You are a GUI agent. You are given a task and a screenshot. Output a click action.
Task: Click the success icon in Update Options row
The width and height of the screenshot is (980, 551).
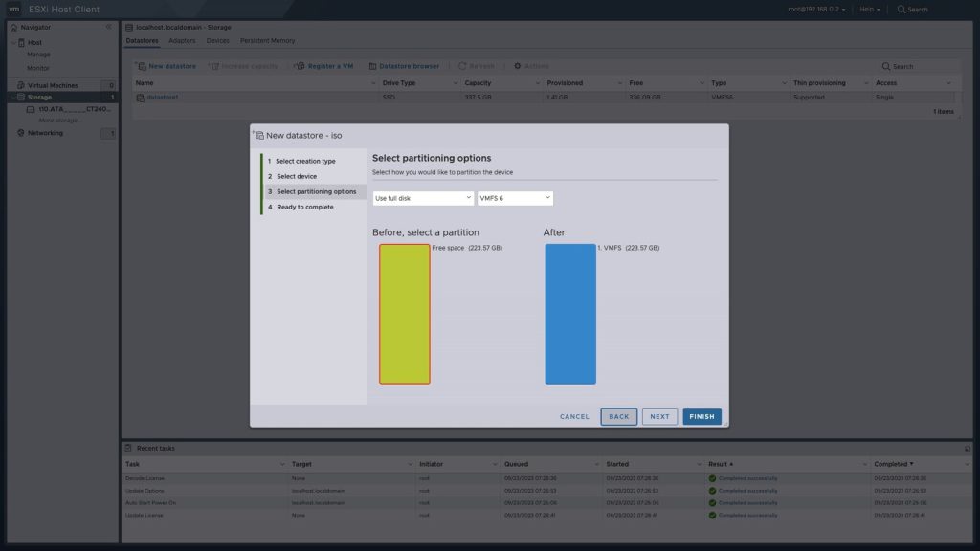coord(712,491)
